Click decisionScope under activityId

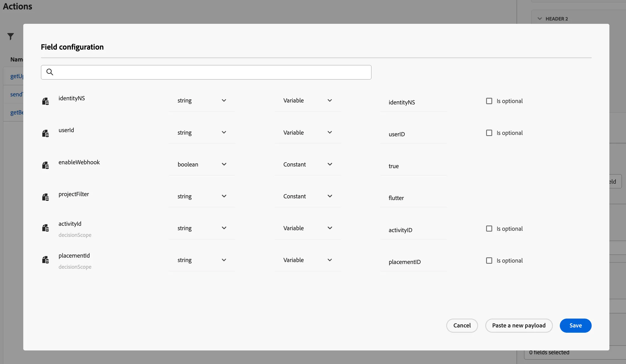(x=75, y=235)
